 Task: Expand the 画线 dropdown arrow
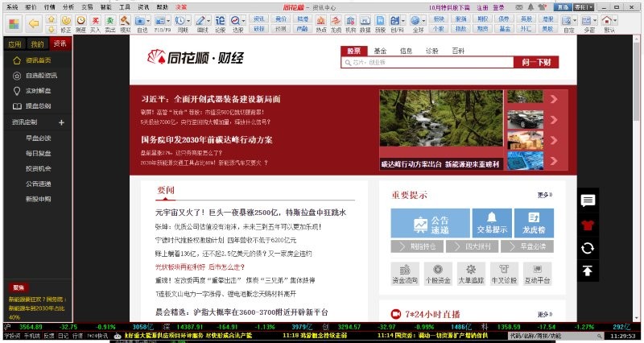pyautogui.click(x=208, y=21)
